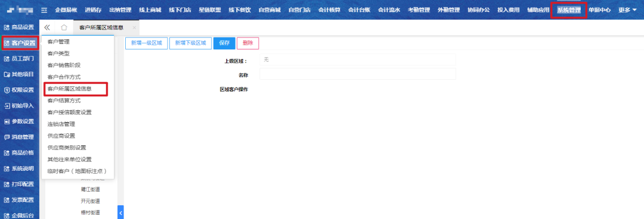Select 辅助应用 in the top menu
Screen dimensions: 644x219
(538, 10)
